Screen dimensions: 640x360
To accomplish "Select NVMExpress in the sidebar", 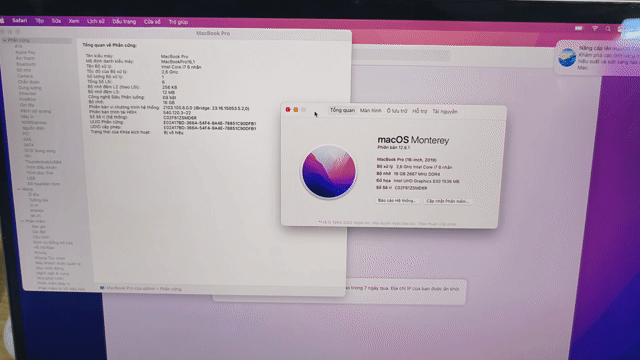I will [x=34, y=122].
